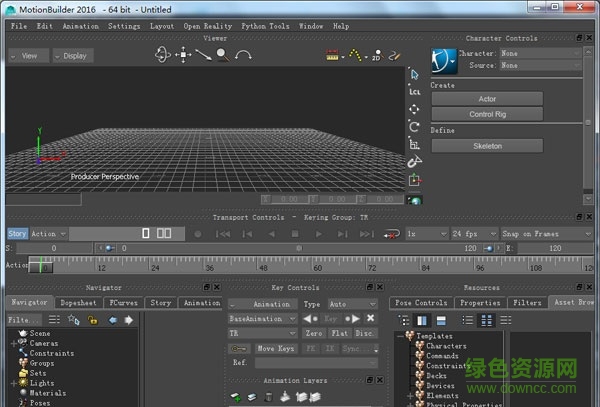The image size is (600, 407).
Task: Open the 24 fps frame rate dropdown
Action: coord(474,234)
